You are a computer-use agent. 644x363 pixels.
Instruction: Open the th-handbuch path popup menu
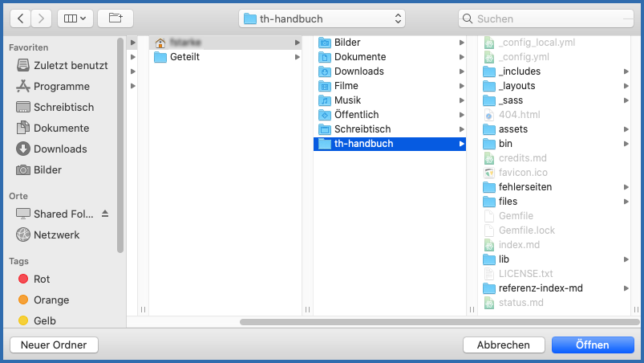(x=322, y=18)
